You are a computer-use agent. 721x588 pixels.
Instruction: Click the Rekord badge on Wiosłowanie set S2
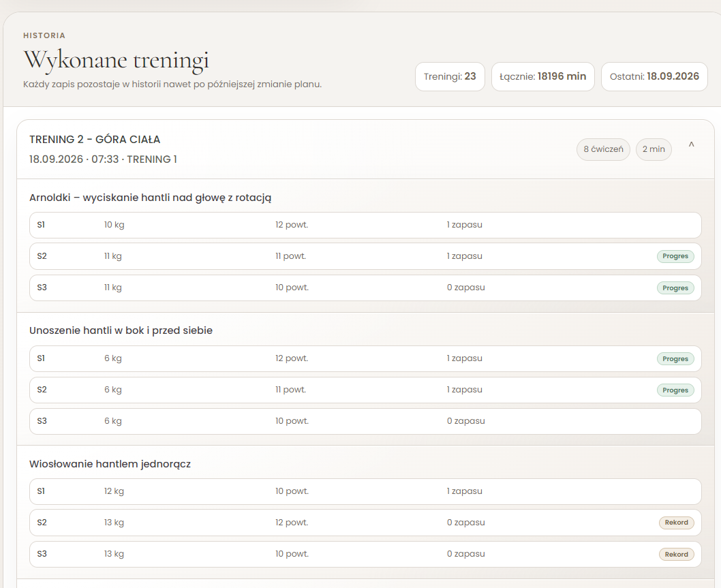pyautogui.click(x=677, y=523)
